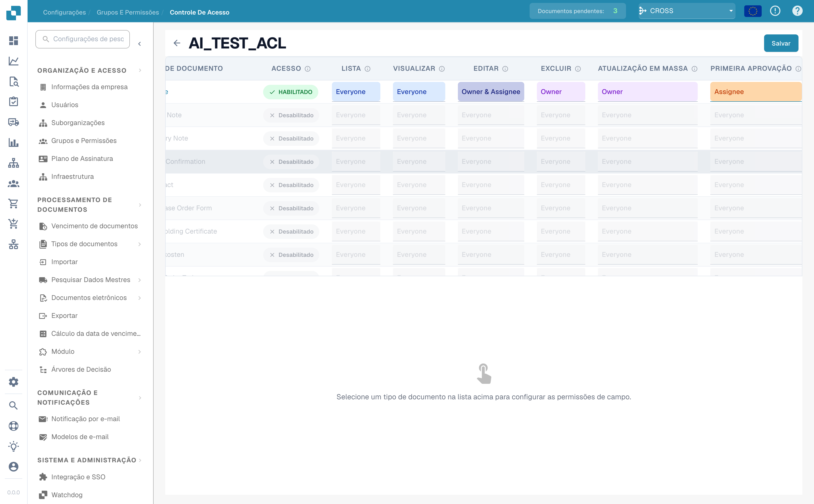The height and width of the screenshot is (504, 814).
Task: Open the settings gear icon
Action: point(13,382)
